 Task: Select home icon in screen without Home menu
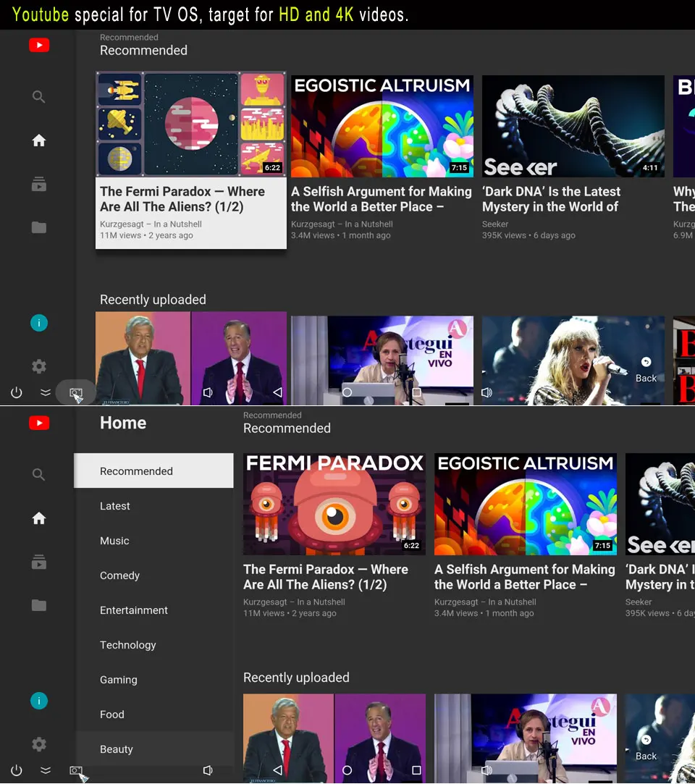(39, 140)
